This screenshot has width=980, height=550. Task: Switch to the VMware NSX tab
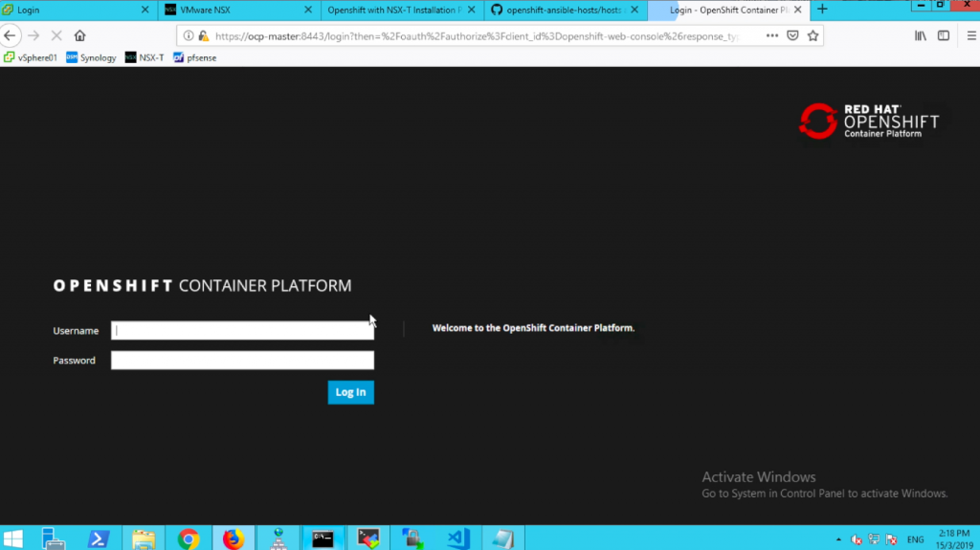click(x=237, y=10)
